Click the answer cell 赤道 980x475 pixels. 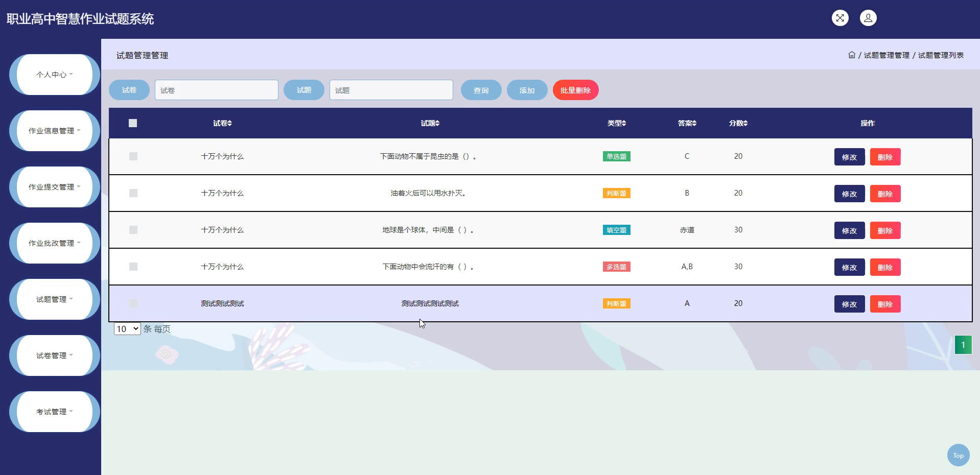coord(687,230)
